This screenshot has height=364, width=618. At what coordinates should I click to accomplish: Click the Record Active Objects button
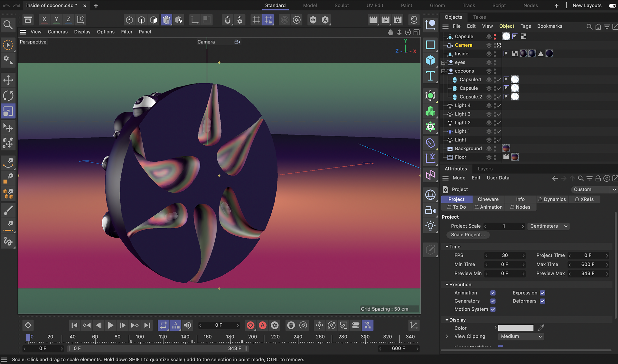coord(250,325)
